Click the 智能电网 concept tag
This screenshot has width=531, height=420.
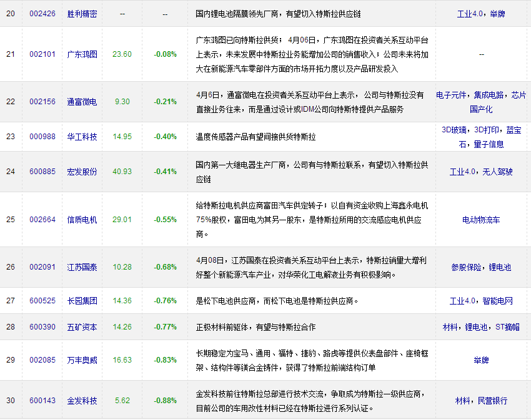(x=497, y=301)
